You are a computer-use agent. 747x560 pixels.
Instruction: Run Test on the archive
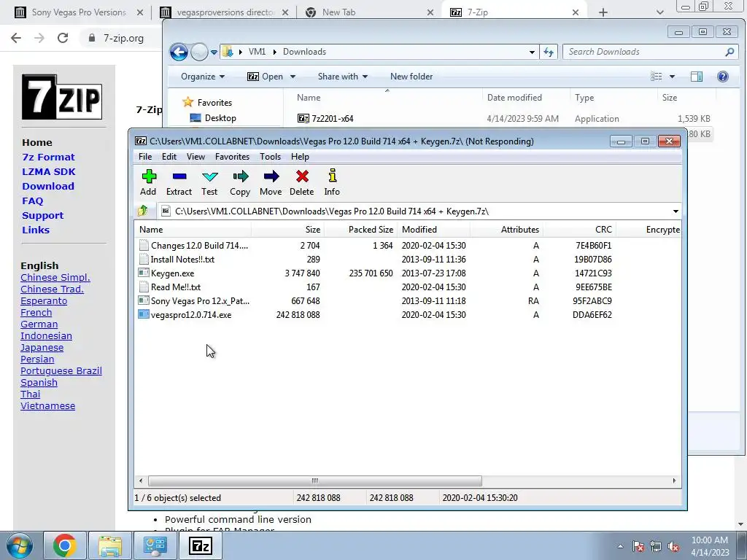209,182
